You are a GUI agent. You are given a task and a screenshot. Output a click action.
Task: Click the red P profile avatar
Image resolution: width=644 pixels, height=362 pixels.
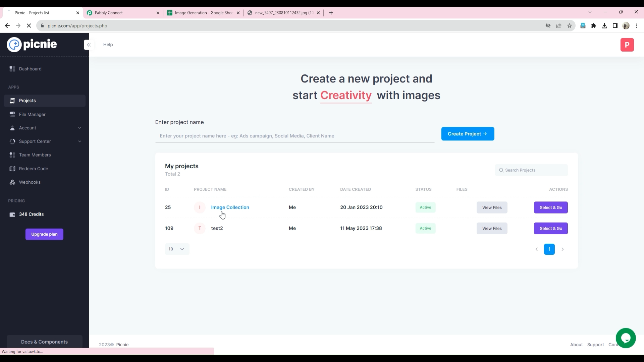[x=627, y=45]
